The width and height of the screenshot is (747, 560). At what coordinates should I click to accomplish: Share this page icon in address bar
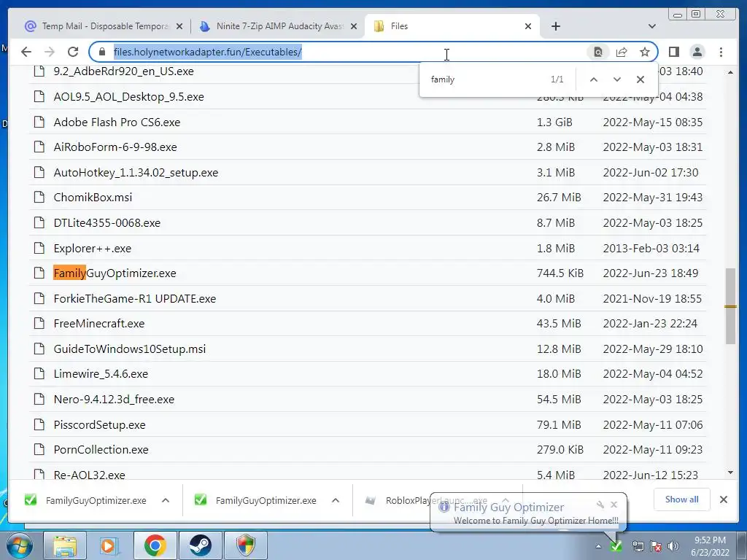pyautogui.click(x=622, y=52)
